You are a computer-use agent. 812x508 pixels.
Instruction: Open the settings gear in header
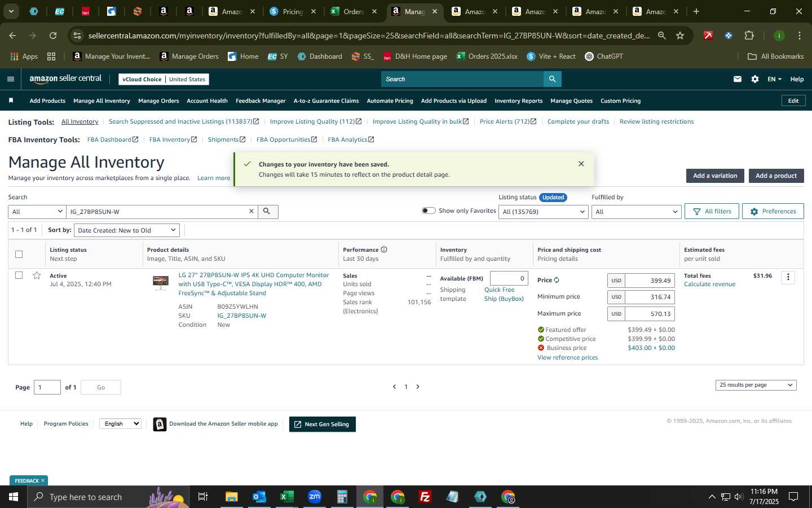tap(755, 79)
